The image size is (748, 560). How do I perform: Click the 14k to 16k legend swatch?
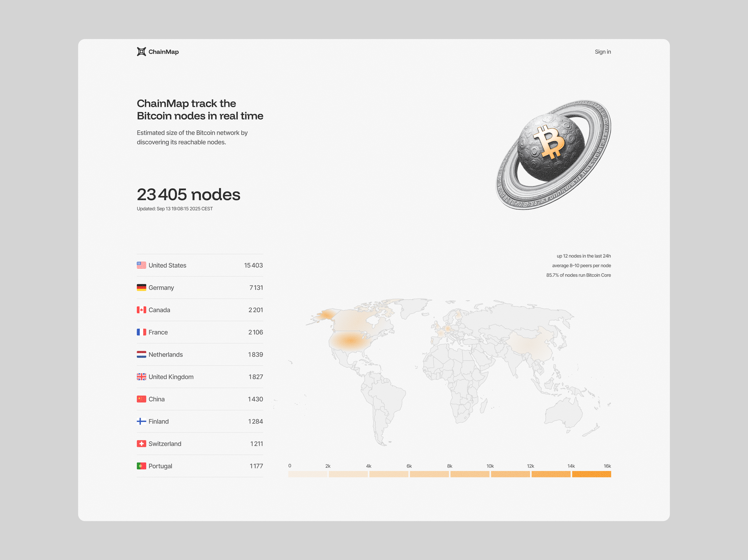(x=592, y=474)
